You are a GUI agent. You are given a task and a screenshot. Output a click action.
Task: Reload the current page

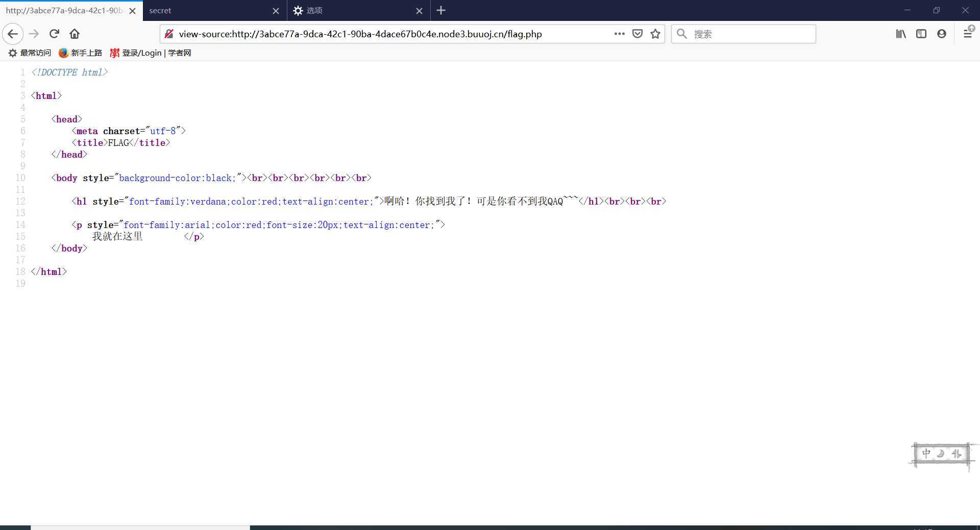(54, 34)
